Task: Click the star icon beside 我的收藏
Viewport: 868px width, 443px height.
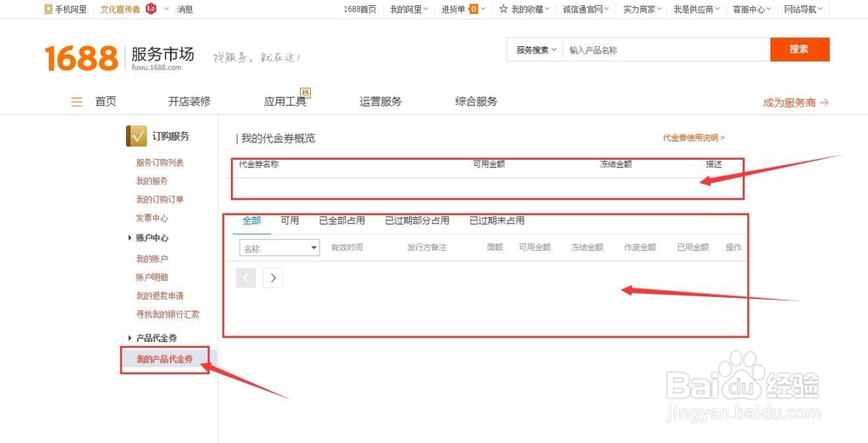Action: [503, 9]
